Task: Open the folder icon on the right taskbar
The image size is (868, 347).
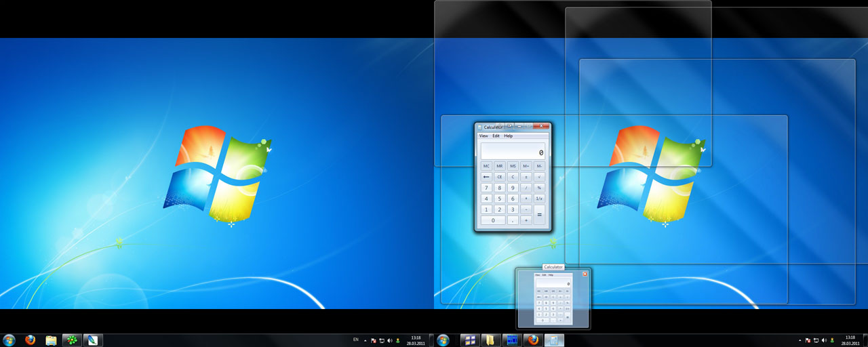Action: tap(490, 340)
